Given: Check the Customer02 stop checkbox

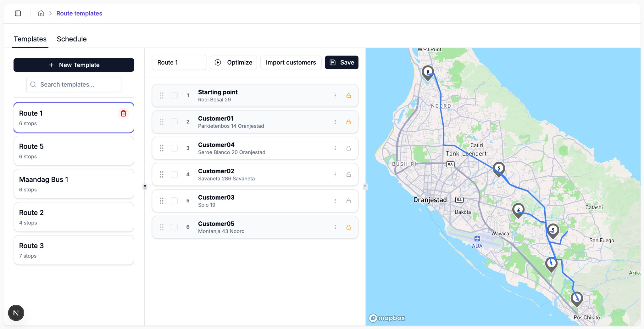Looking at the screenshot, I should tap(174, 174).
